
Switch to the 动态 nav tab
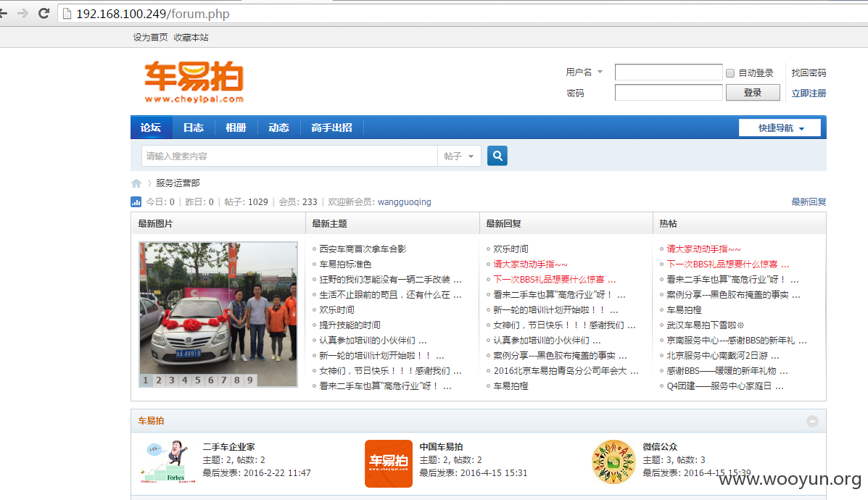(x=278, y=128)
